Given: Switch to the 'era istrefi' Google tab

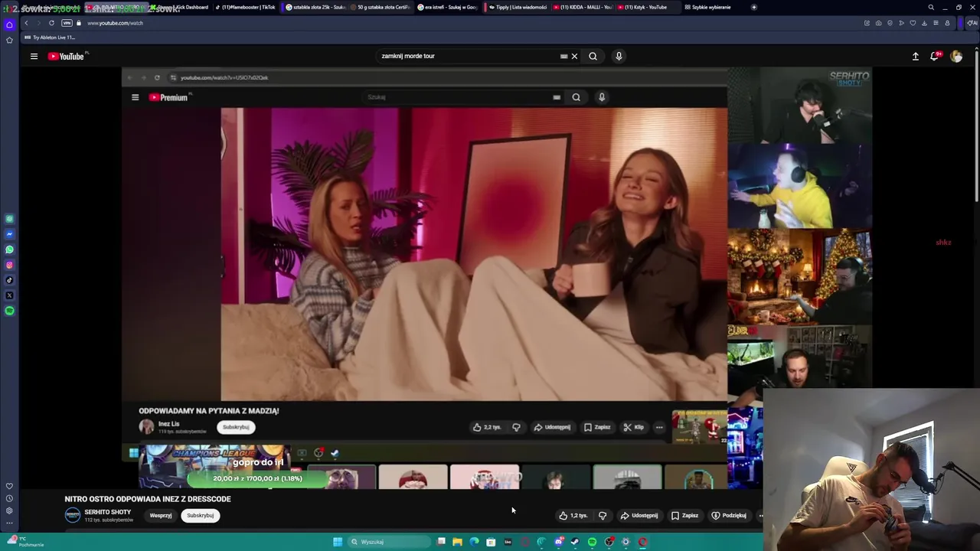Looking at the screenshot, I should pyautogui.click(x=446, y=7).
